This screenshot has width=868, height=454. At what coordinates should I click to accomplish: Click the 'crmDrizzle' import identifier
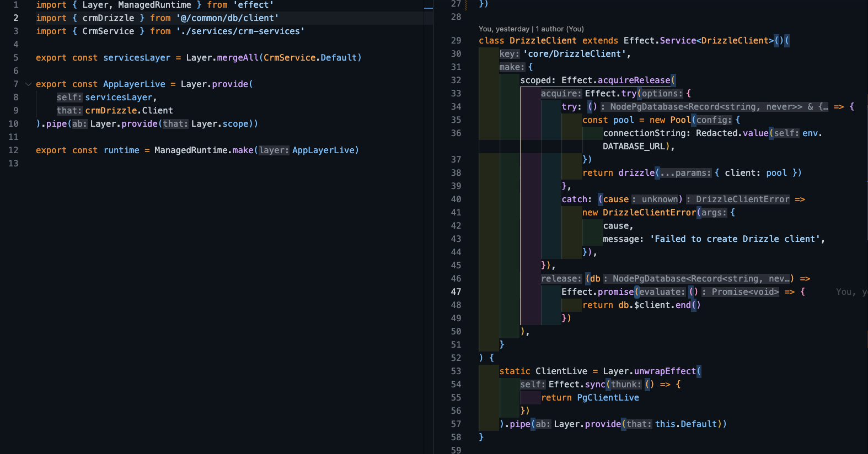click(108, 18)
